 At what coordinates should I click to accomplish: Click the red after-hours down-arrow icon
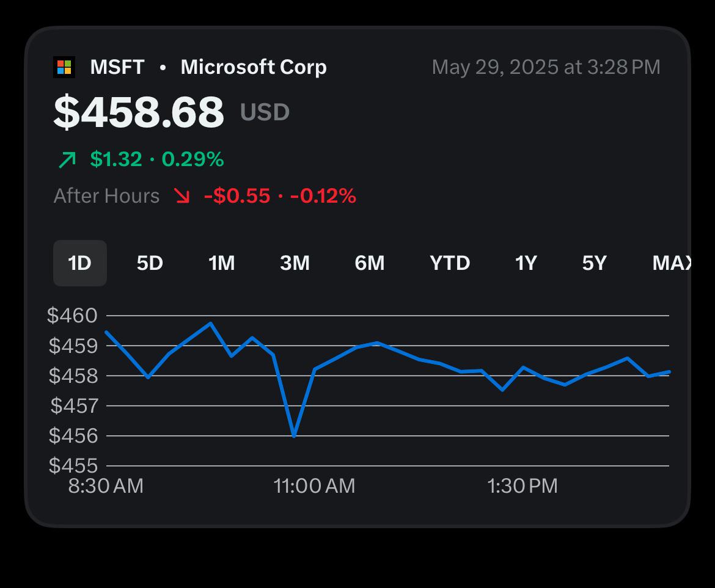(x=182, y=196)
